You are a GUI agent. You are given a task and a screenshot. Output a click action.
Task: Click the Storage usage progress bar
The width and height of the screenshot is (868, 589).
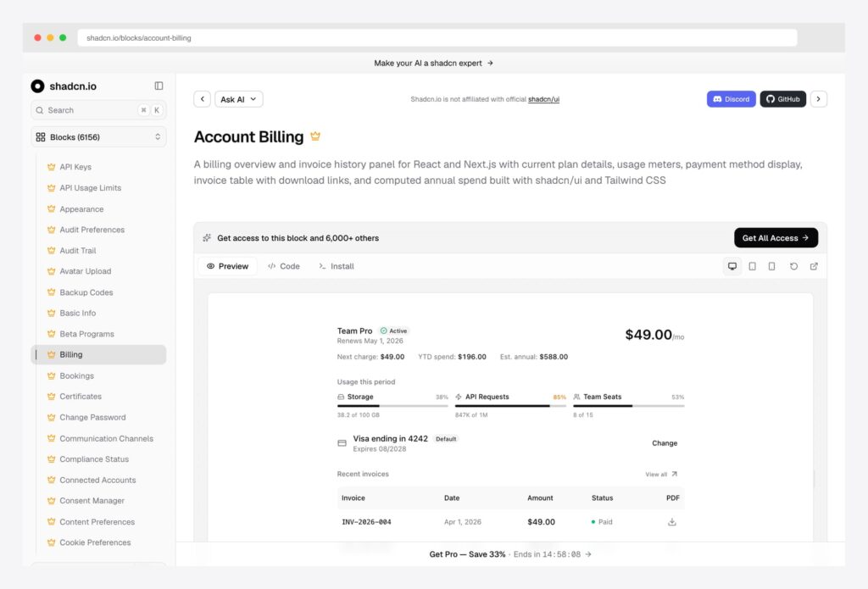click(x=392, y=406)
